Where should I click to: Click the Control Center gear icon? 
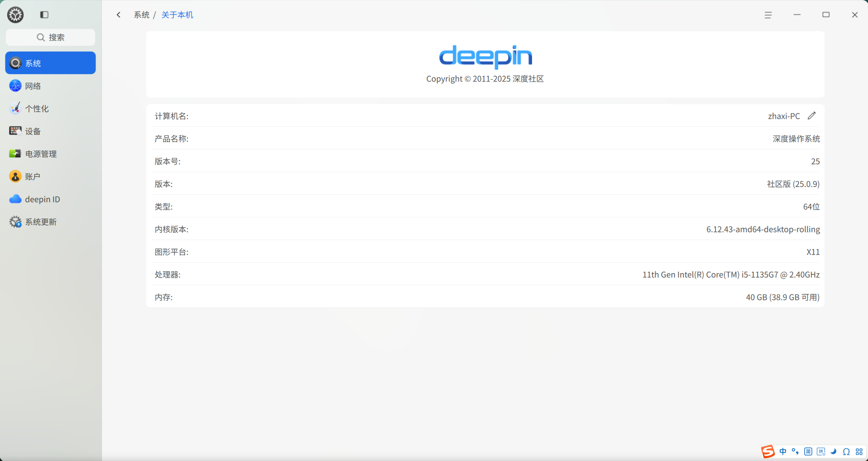pyautogui.click(x=15, y=15)
